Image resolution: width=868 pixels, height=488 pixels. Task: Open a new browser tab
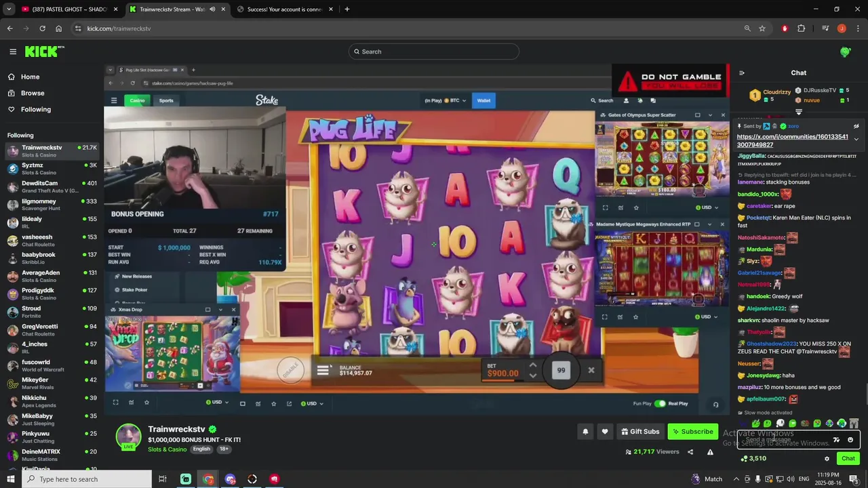[347, 9]
